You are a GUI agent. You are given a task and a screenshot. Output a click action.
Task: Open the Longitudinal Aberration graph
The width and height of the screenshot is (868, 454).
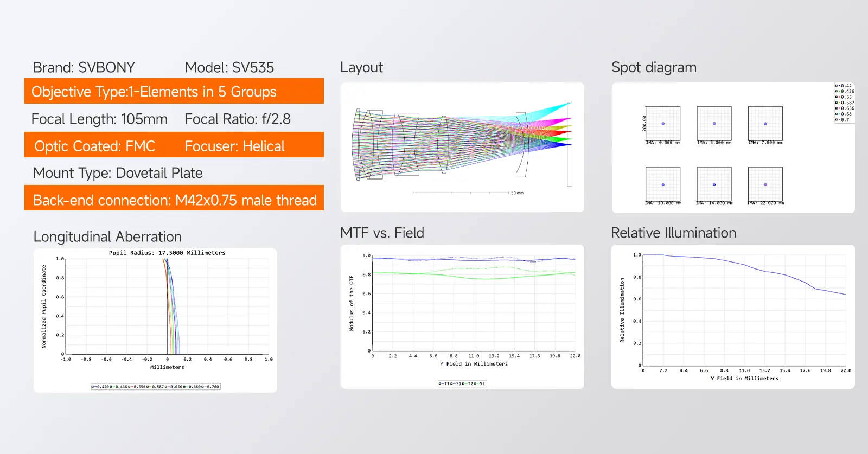167,306
